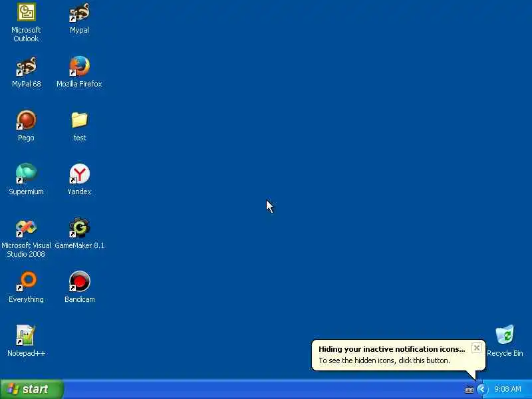The width and height of the screenshot is (532, 399).
Task: Select the Pego desktop shortcut
Action: click(26, 120)
